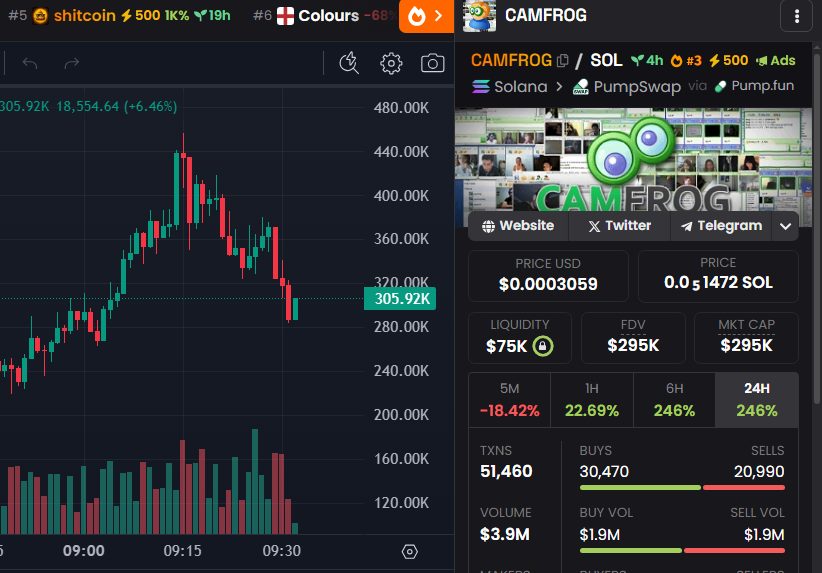Screen dimensions: 822x573
Task: Select the 1H timeframe tab
Action: [592, 400]
